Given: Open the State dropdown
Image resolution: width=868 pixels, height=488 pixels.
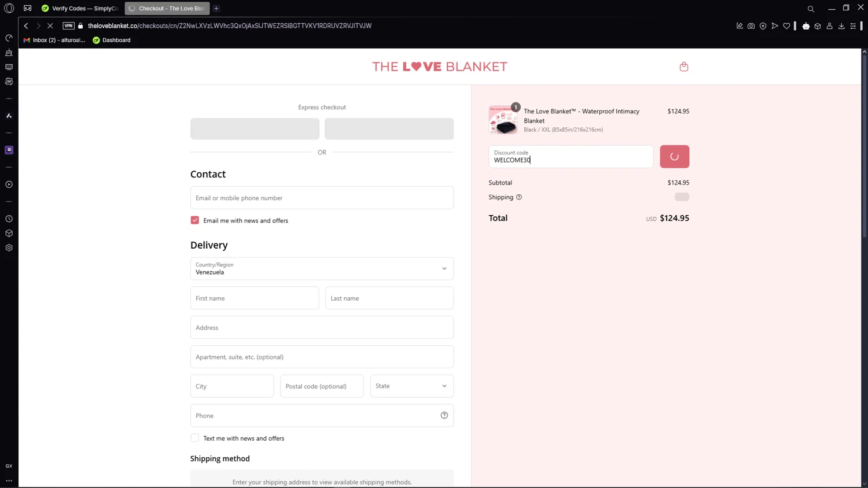Looking at the screenshot, I should (412, 386).
